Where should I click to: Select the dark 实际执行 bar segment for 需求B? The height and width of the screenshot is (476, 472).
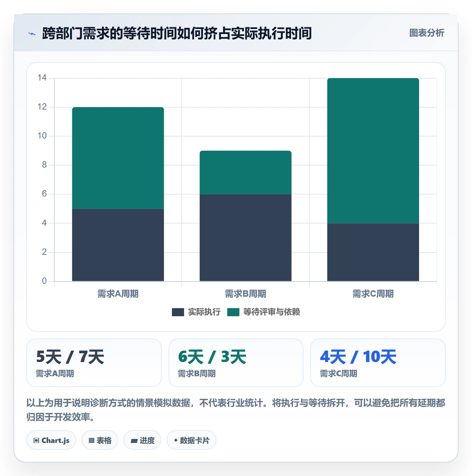245,238
